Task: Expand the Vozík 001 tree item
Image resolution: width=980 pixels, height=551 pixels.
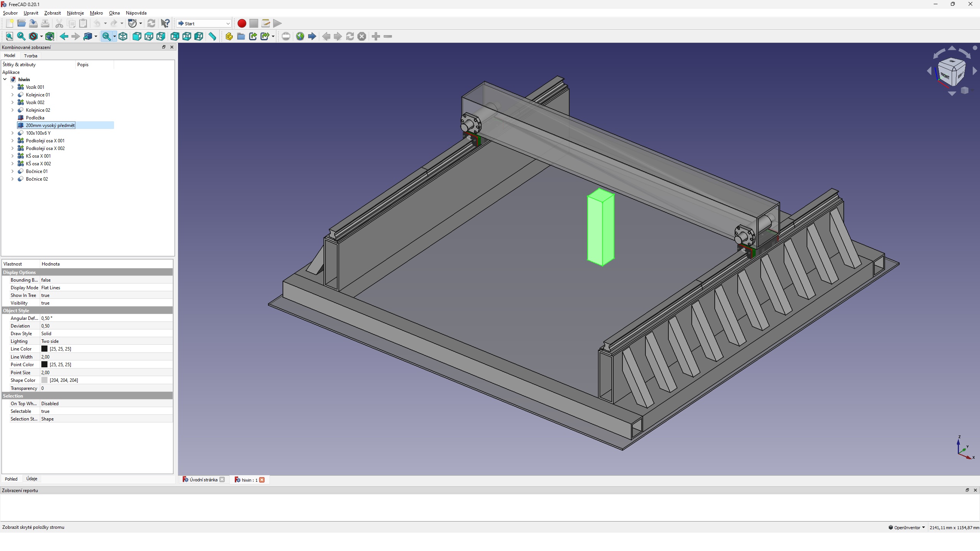Action: (12, 87)
